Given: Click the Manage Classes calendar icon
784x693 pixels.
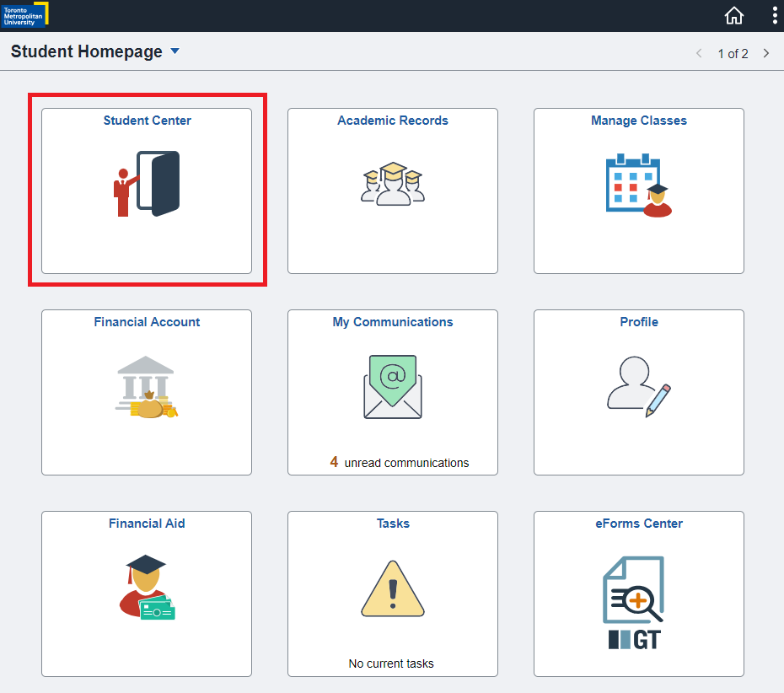Looking at the screenshot, I should coord(638,185).
